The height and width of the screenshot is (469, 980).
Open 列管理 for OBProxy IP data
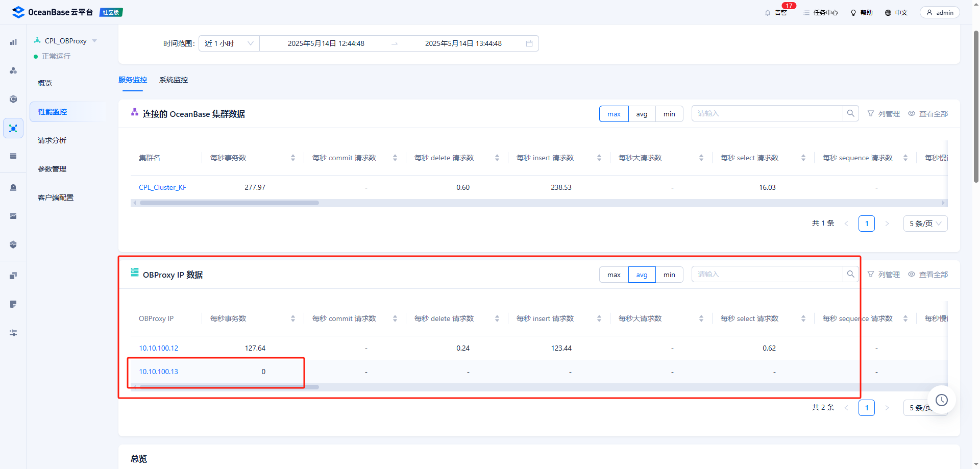[x=884, y=275]
